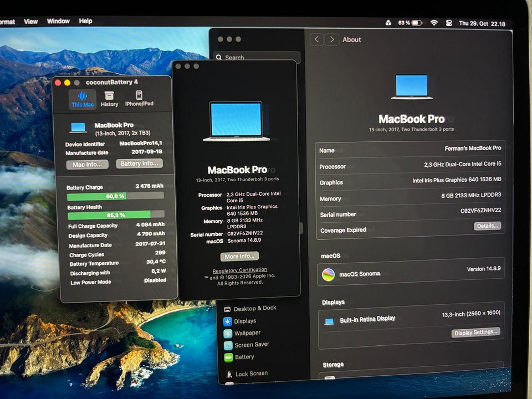Click the Mac Info... button
This screenshot has width=532, height=399.
87,165
